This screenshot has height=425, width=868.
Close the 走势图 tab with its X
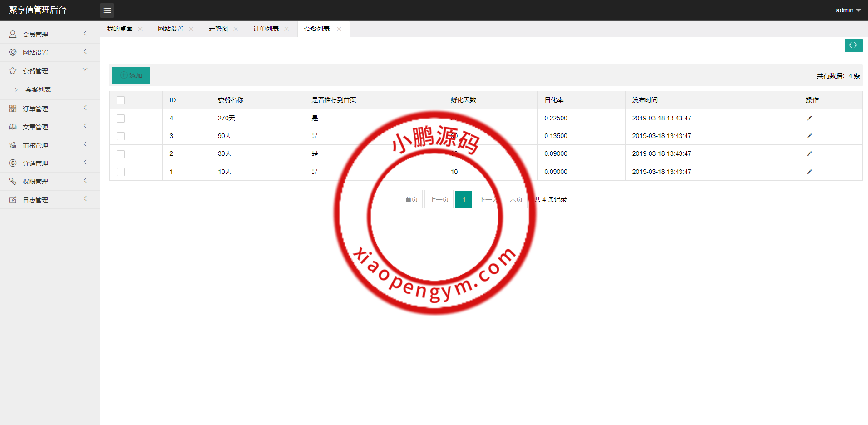point(236,29)
